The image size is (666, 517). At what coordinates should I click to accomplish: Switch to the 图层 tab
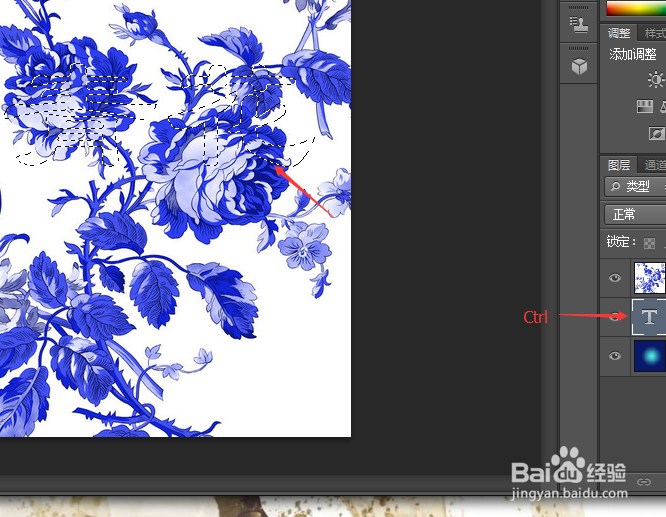pos(619,165)
